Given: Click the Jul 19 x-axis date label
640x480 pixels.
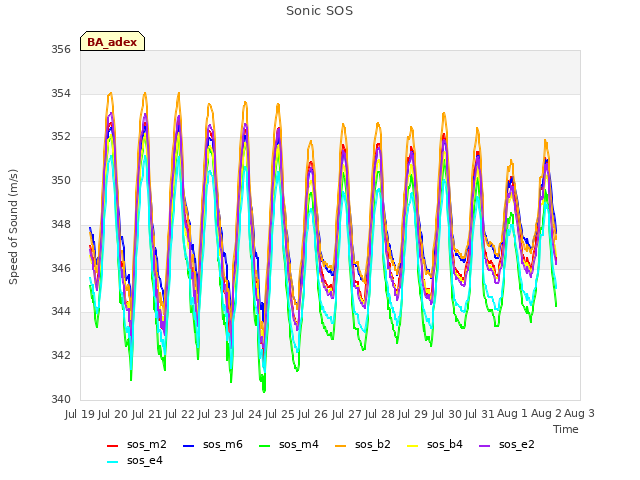Looking at the screenshot, I should click(x=80, y=414).
